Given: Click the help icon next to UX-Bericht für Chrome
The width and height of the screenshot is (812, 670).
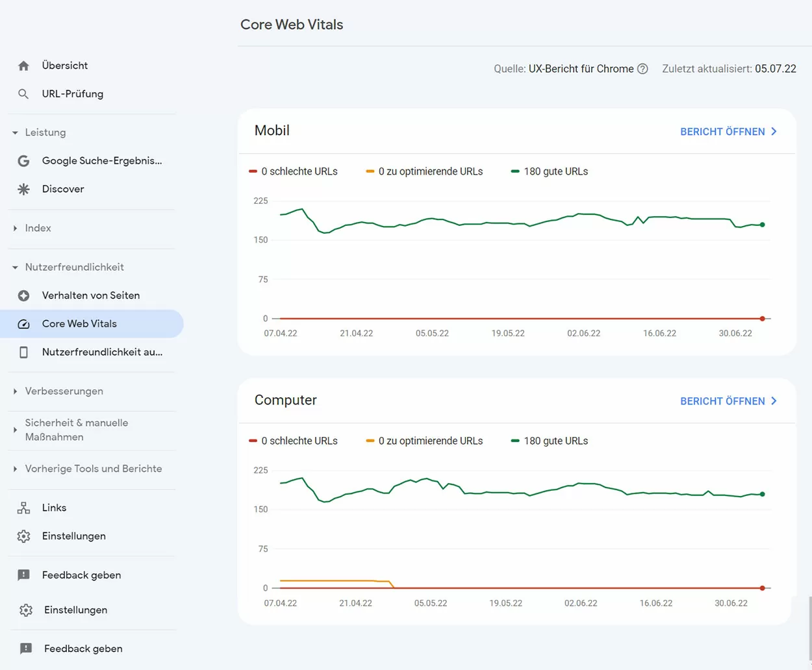Looking at the screenshot, I should point(642,68).
